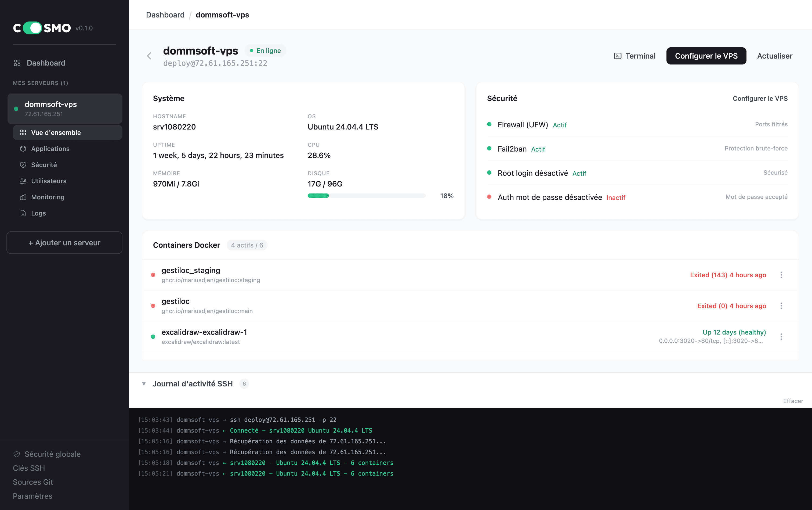Click the Vue d'ensemble grid icon

23,132
